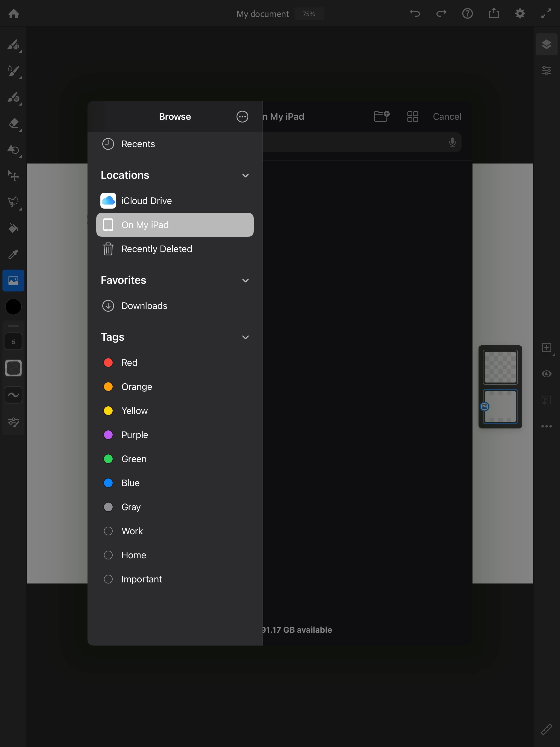The height and width of the screenshot is (747, 560).
Task: Open the Browse more options ellipsis
Action: [x=242, y=116]
